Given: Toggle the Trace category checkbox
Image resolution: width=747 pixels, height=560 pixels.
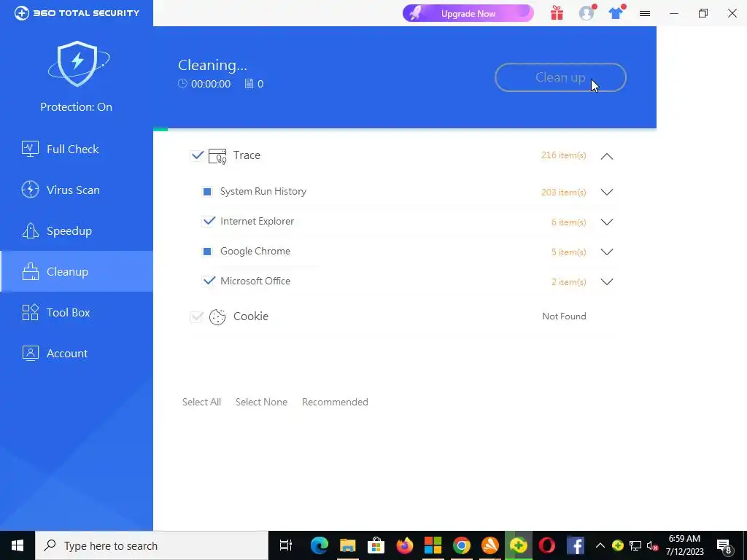Looking at the screenshot, I should (x=197, y=155).
